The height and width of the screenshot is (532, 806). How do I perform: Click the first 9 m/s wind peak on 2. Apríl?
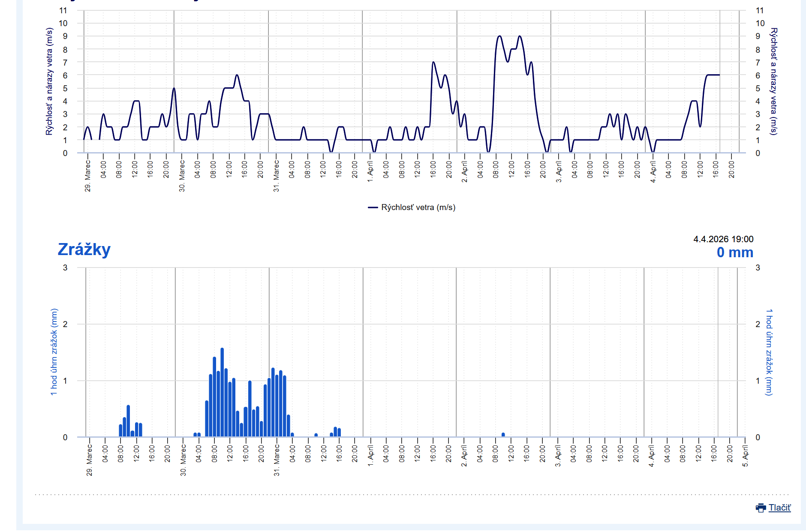499,37
